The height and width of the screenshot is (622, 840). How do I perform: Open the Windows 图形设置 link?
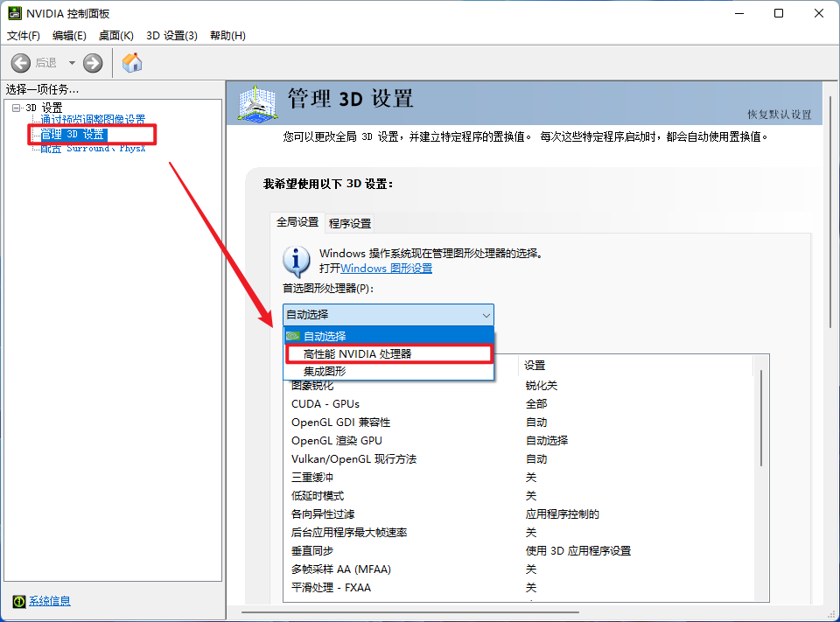[386, 269]
